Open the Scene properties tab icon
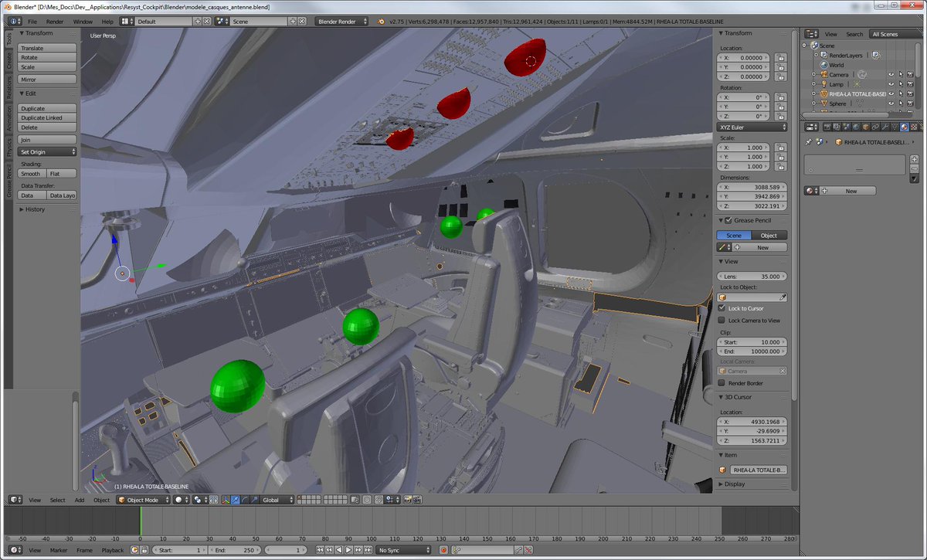 (847, 127)
